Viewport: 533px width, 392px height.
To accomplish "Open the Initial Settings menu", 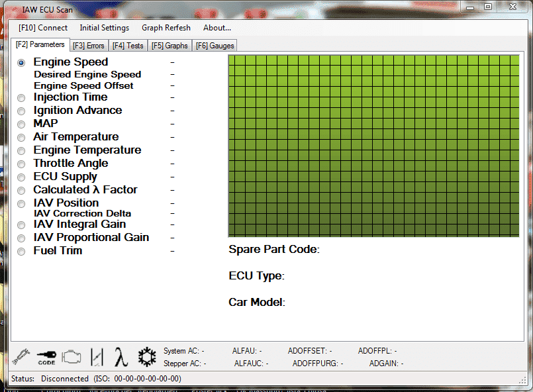I will point(105,28).
